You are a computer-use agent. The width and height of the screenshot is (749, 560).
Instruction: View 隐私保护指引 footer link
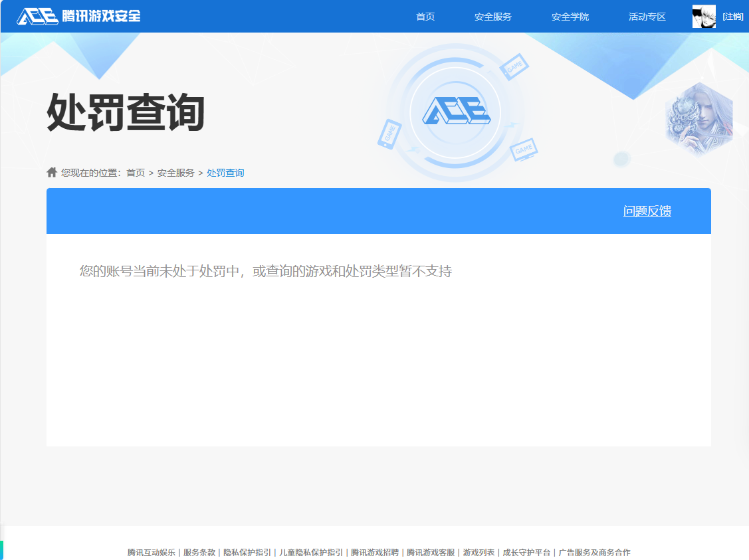[247, 552]
